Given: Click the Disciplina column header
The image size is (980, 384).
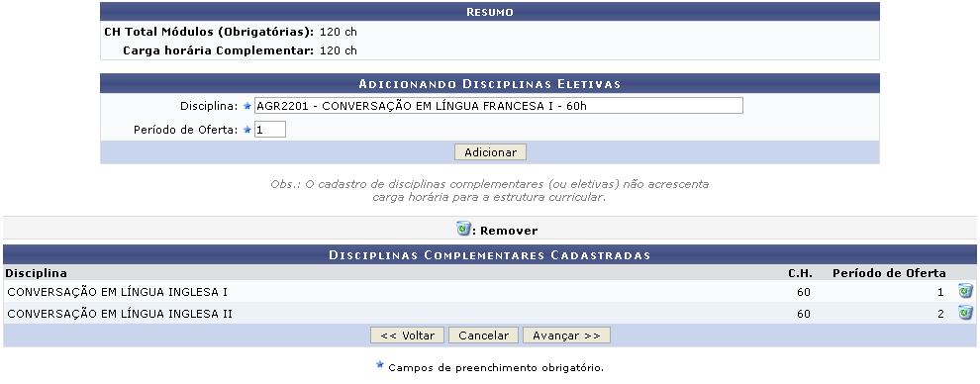Looking at the screenshot, I should tap(37, 273).
